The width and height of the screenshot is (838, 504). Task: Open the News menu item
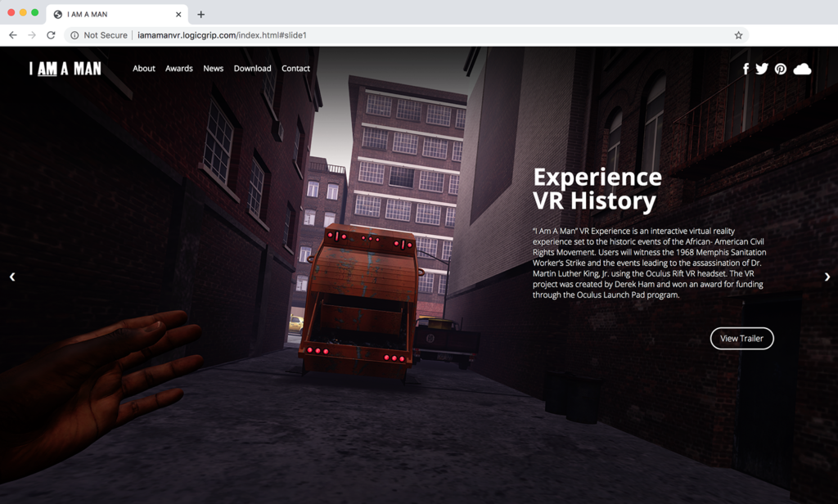pos(214,69)
